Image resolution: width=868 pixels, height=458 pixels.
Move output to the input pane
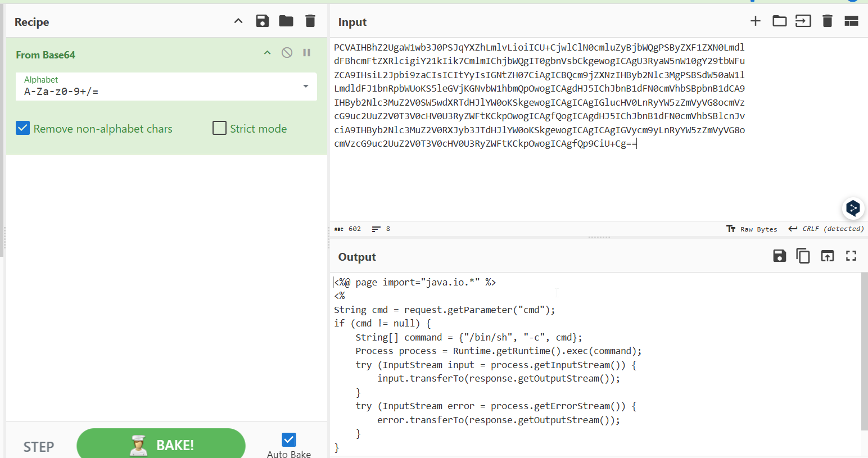coord(827,256)
